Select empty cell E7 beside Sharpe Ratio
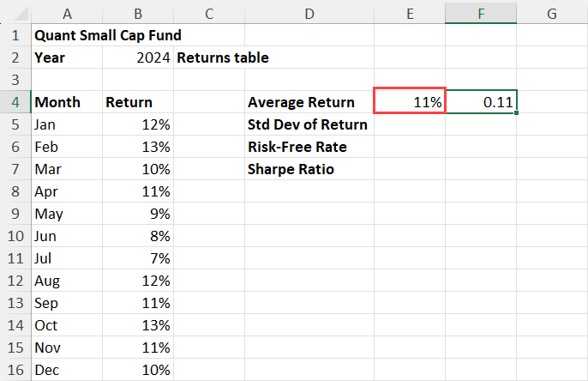The image size is (588, 381). click(x=410, y=169)
